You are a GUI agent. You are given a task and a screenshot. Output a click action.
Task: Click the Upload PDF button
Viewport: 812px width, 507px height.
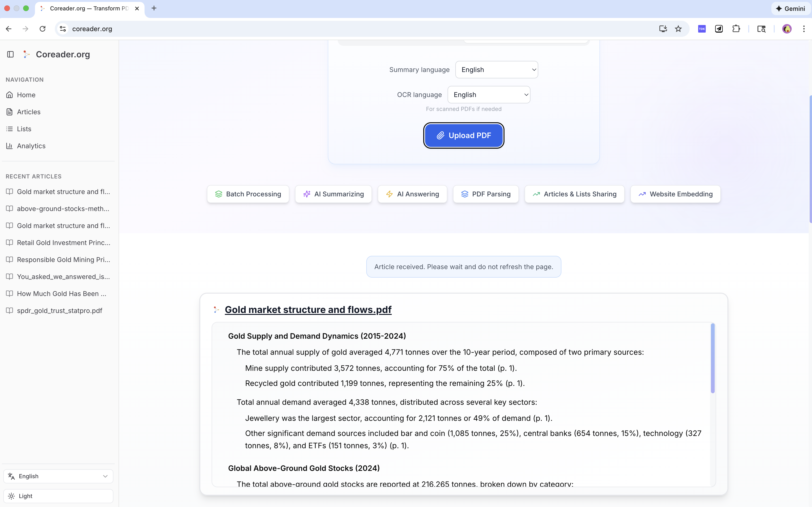pyautogui.click(x=463, y=135)
